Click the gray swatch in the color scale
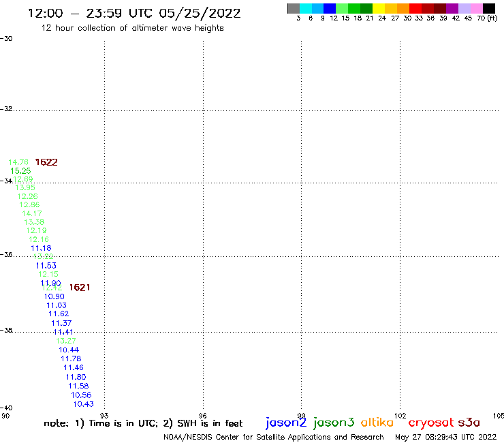Screen dimensions: 504x443 coord(294,8)
